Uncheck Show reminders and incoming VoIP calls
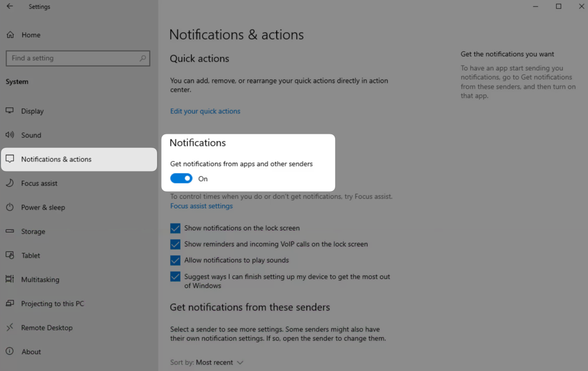 click(x=175, y=244)
